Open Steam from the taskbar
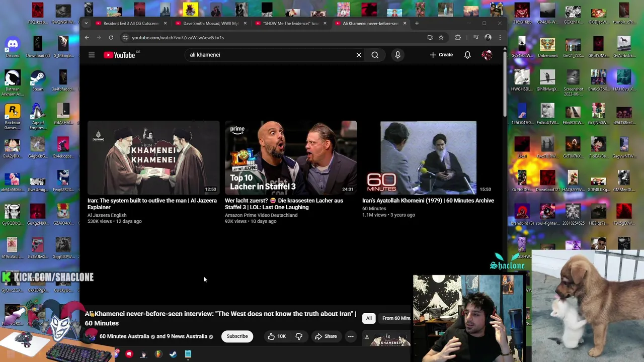Image resolution: width=644 pixels, height=362 pixels. click(173, 354)
